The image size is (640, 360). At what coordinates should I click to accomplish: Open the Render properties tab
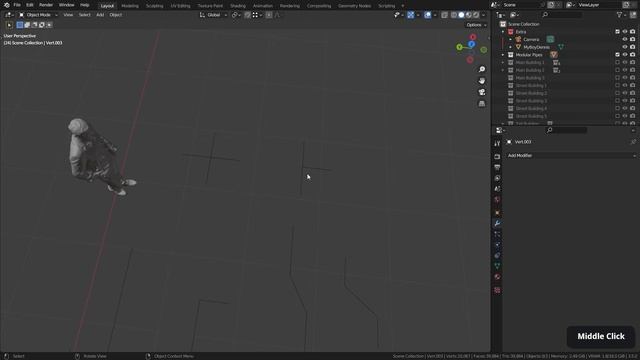tap(497, 157)
